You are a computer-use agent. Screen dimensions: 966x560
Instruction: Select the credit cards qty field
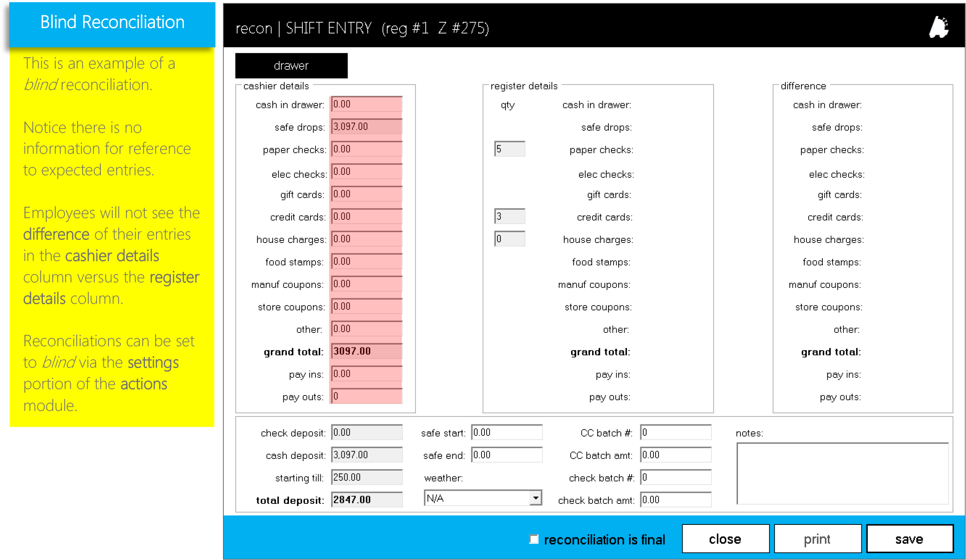pos(509,216)
